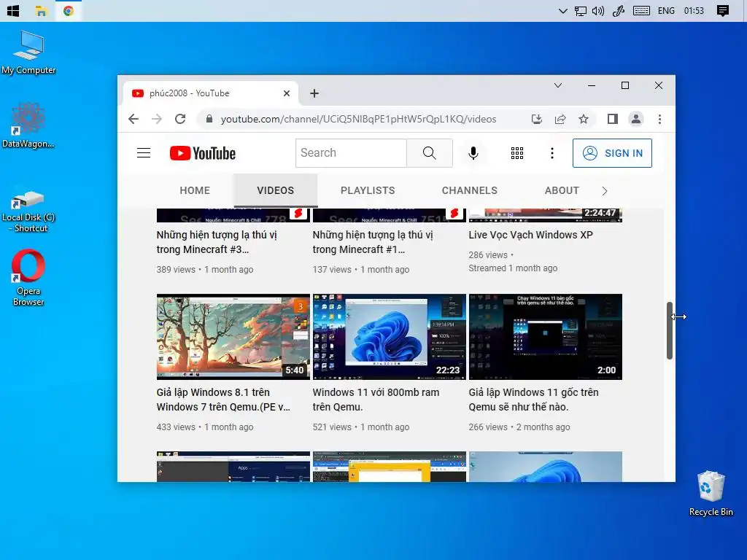The height and width of the screenshot is (560, 747).
Task: Open the 22:23 Windows 11 video thumbnail
Action: click(390, 337)
